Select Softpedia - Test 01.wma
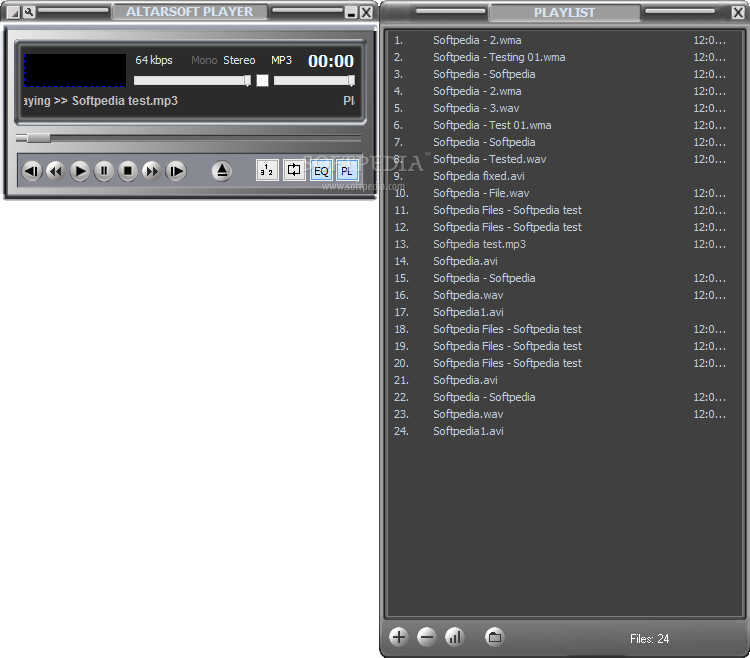Image resolution: width=750 pixels, height=658 pixels. pos(564,125)
